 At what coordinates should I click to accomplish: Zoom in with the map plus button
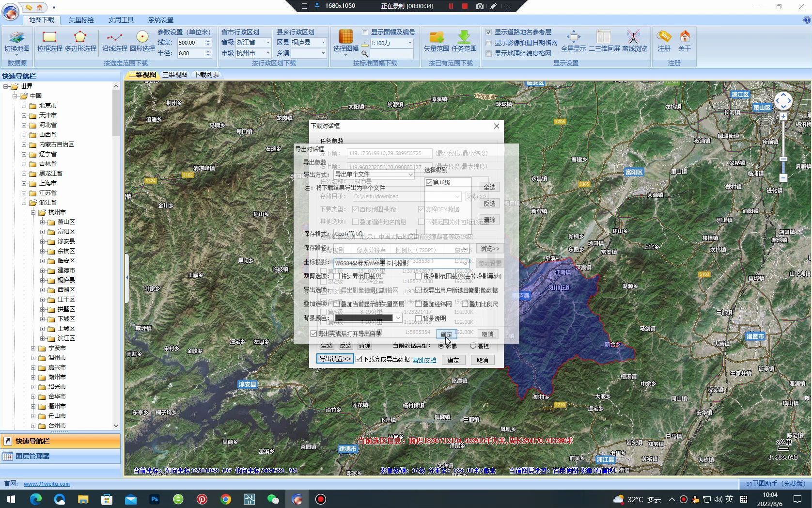(x=783, y=117)
